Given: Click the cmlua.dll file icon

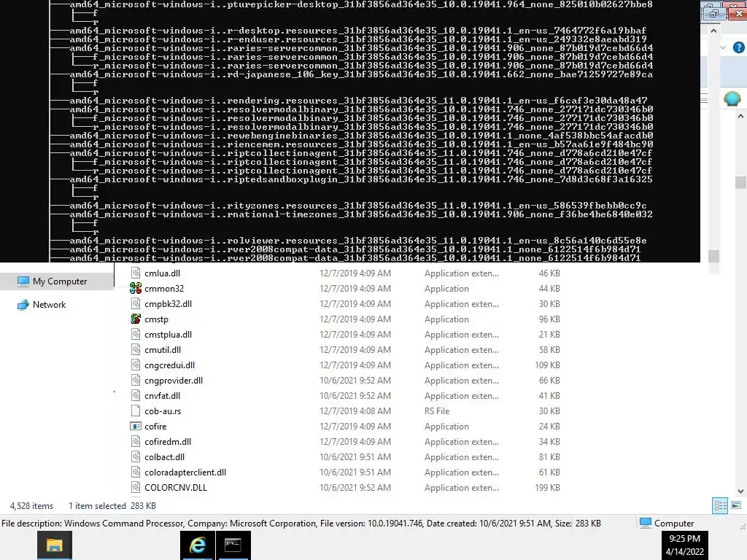Looking at the screenshot, I should click(135, 273).
